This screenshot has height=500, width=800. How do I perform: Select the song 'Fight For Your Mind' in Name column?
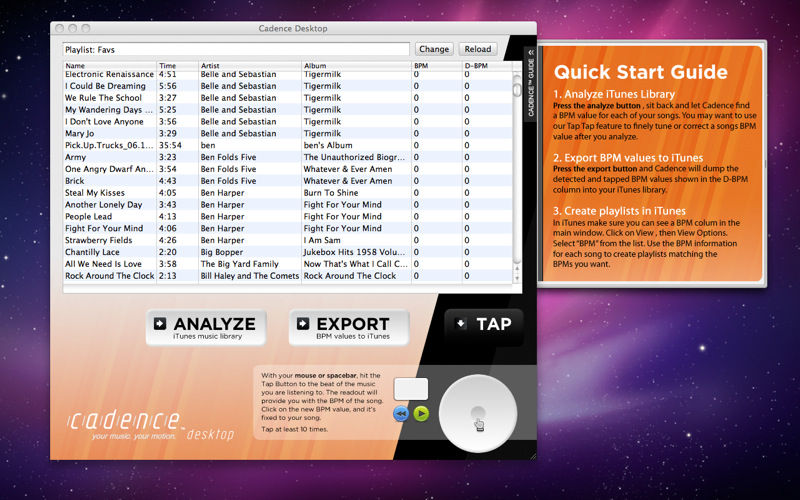(104, 229)
